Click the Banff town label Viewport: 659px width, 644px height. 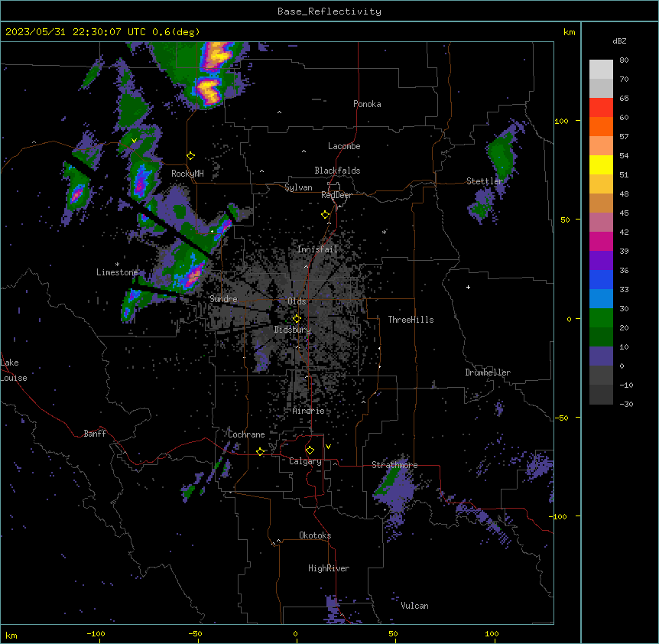(x=95, y=434)
